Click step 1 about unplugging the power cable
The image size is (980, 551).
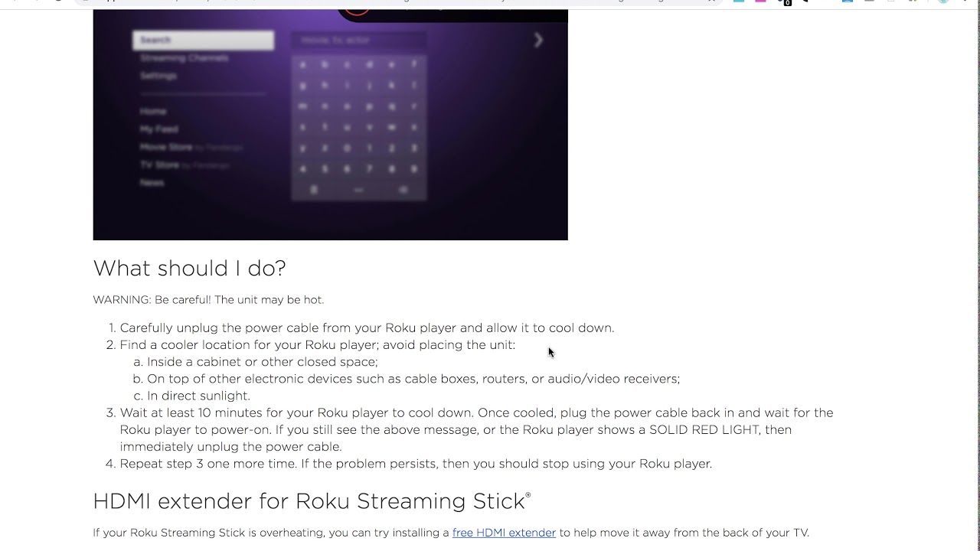pos(367,328)
